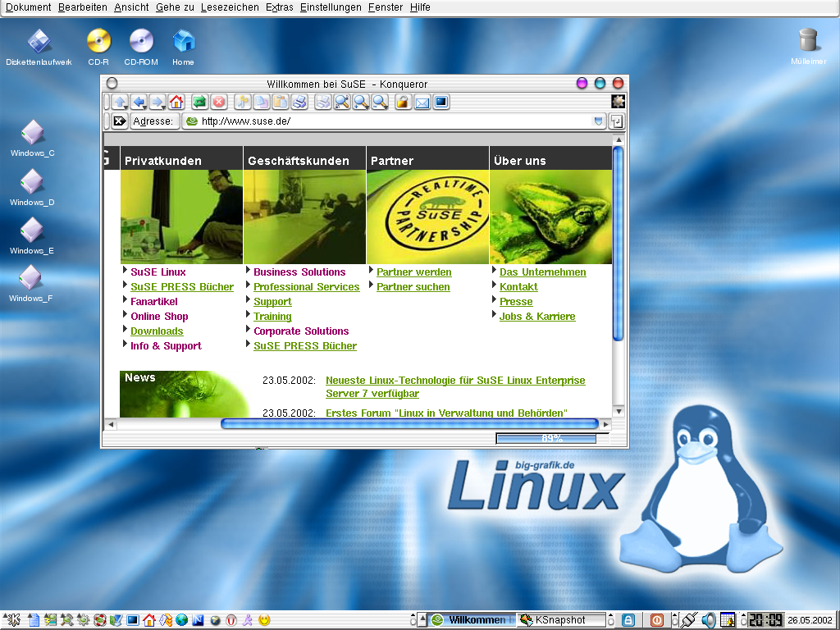The width and height of the screenshot is (840, 630).
Task: Open the Ansicht menu
Action: 131,7
